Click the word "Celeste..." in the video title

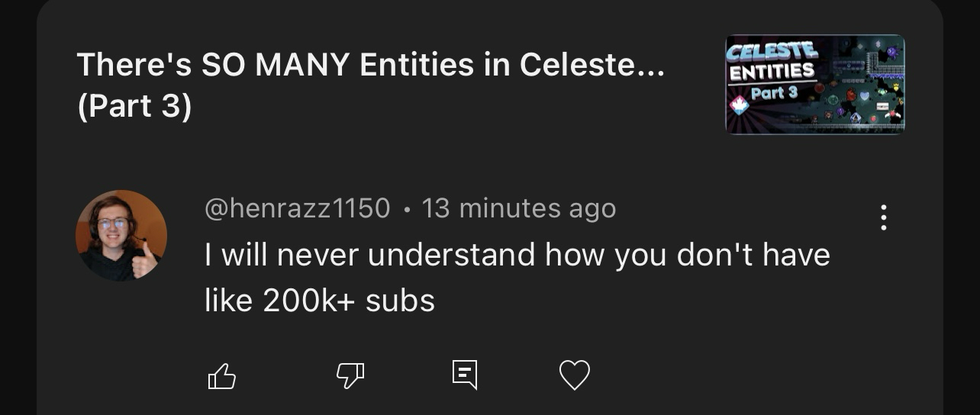point(592,66)
